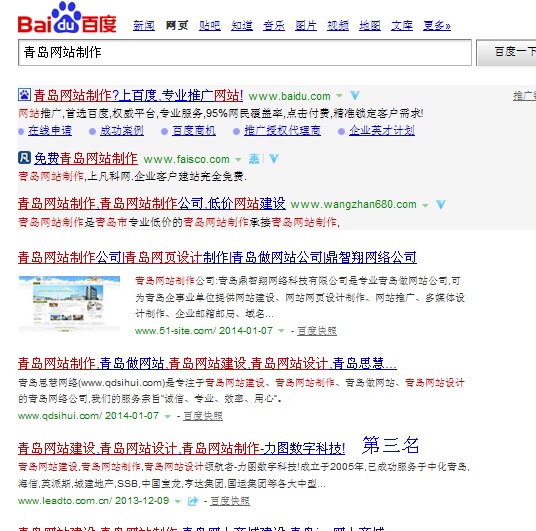The image size is (536, 531).
Task: Open the 视频 video tab
Action: click(x=338, y=25)
